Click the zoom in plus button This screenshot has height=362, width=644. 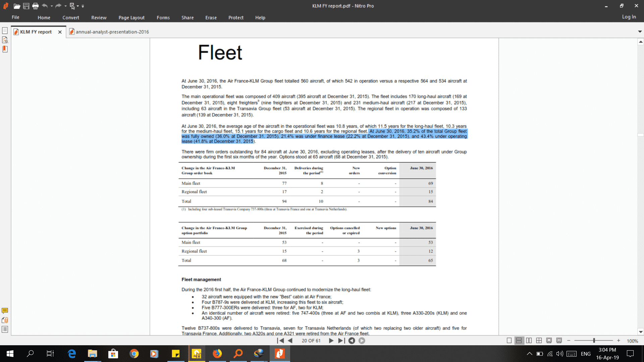point(619,341)
